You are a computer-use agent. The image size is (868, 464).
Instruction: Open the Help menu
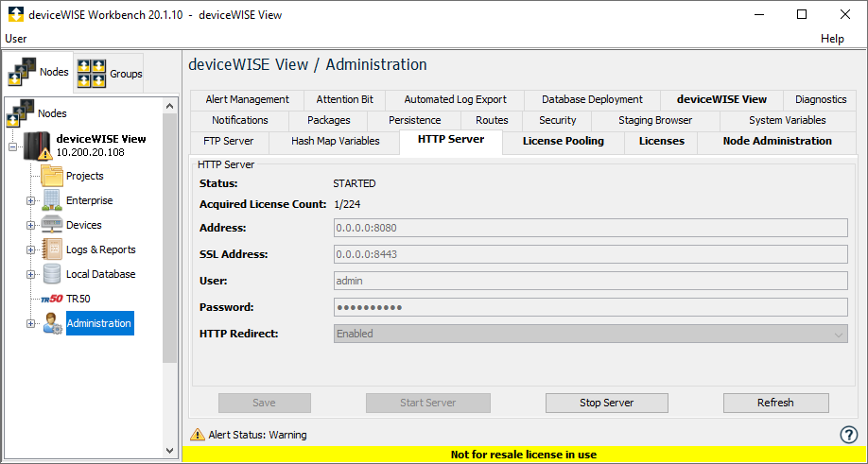click(832, 39)
